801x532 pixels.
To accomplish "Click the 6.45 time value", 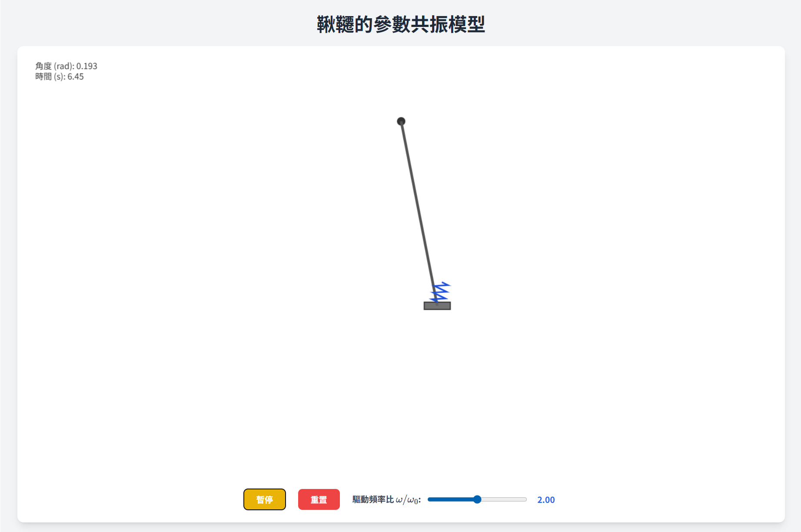I will coord(76,76).
